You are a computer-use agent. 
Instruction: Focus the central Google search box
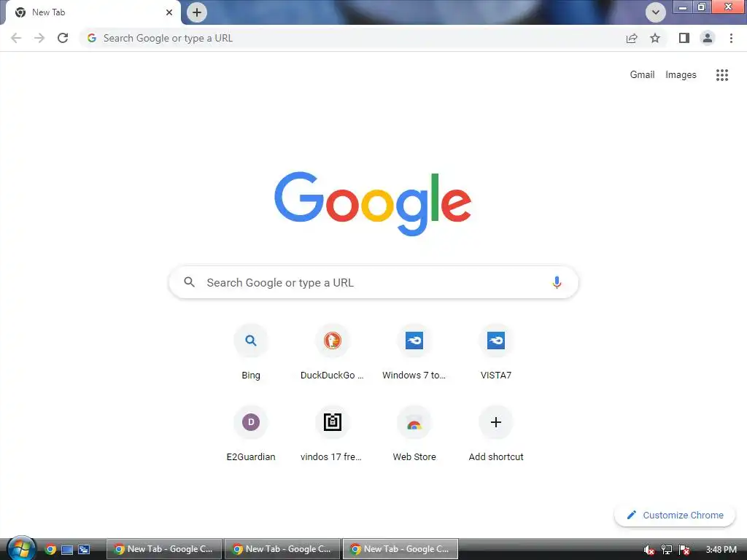(373, 282)
